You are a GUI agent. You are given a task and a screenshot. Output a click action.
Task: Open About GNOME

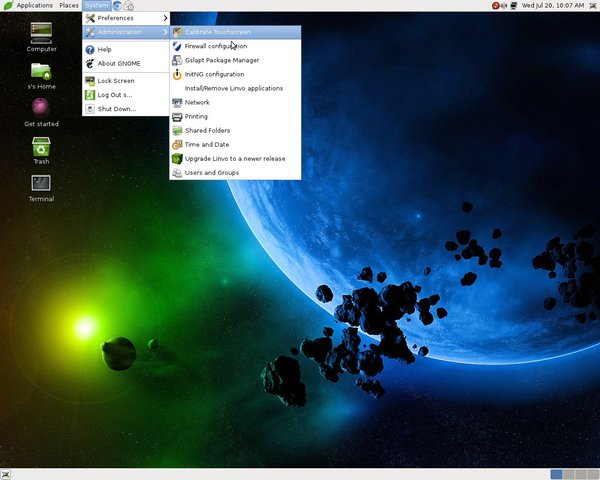click(126, 64)
